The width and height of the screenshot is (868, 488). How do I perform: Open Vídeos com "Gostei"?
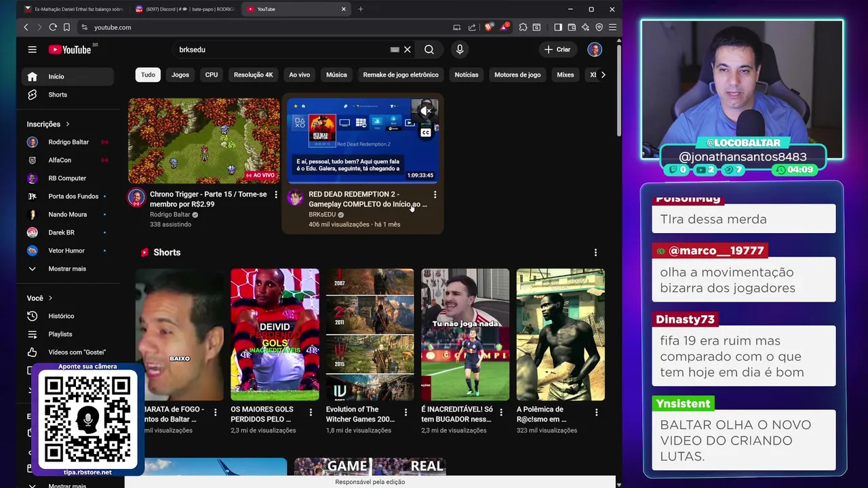pyautogui.click(x=68, y=352)
